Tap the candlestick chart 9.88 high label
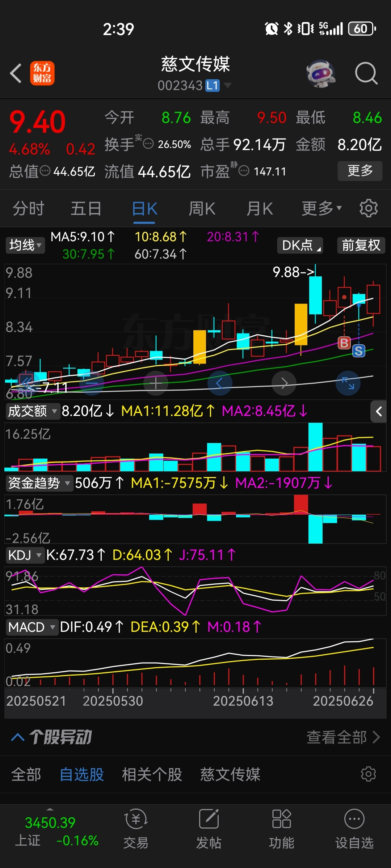This screenshot has height=868, width=391. pyautogui.click(x=294, y=272)
